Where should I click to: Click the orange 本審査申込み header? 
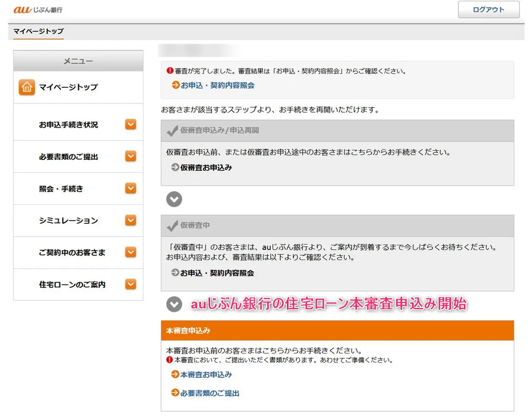[338, 331]
